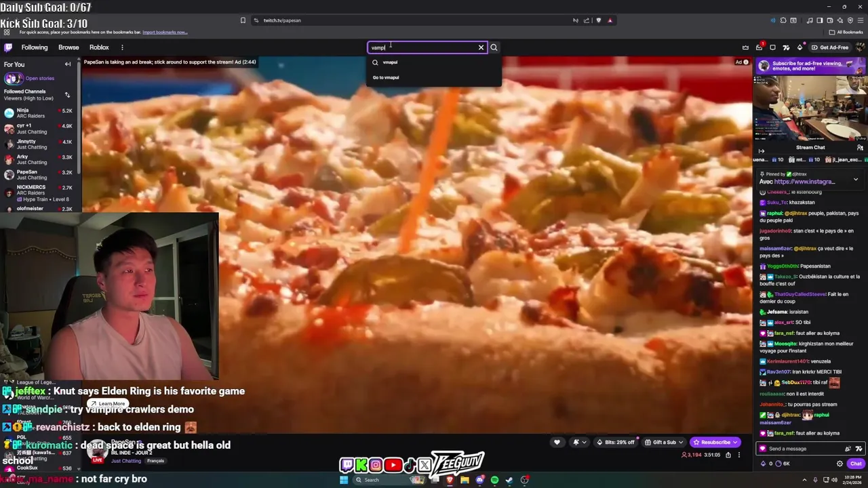Image resolution: width=868 pixels, height=488 pixels.
Task: Open the chat community users icon
Action: coord(860,147)
